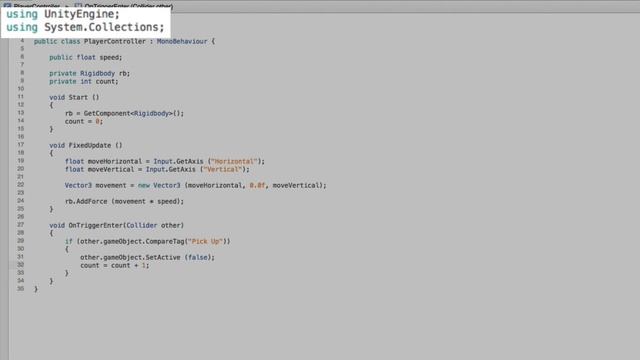Click the Collider parameter type
The image size is (640, 360).
[x=142, y=225]
